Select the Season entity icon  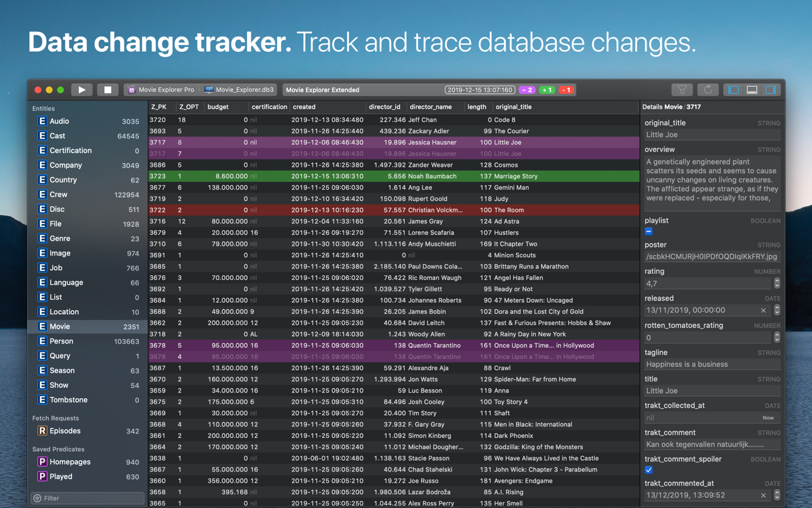click(42, 370)
